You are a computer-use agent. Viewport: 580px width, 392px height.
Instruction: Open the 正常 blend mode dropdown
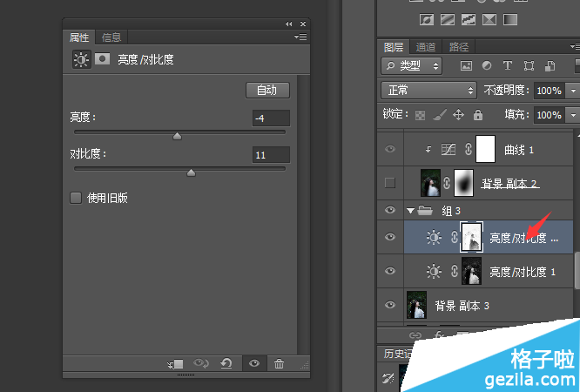[x=428, y=91]
